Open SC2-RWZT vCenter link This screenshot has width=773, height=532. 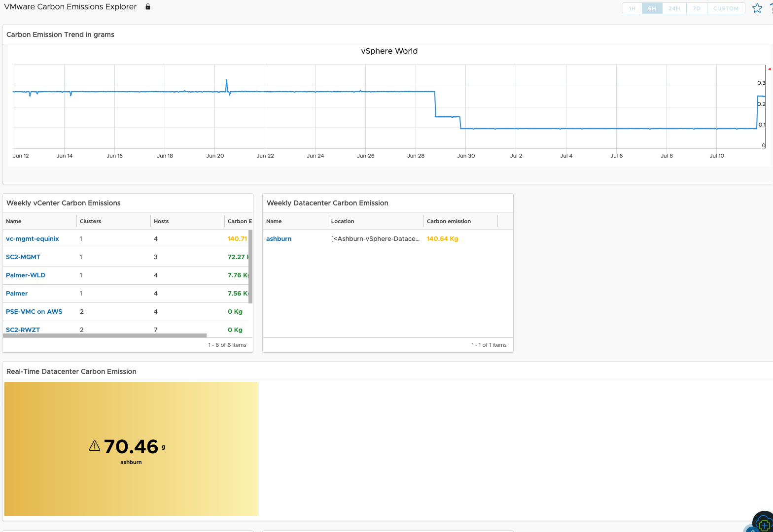tap(23, 330)
